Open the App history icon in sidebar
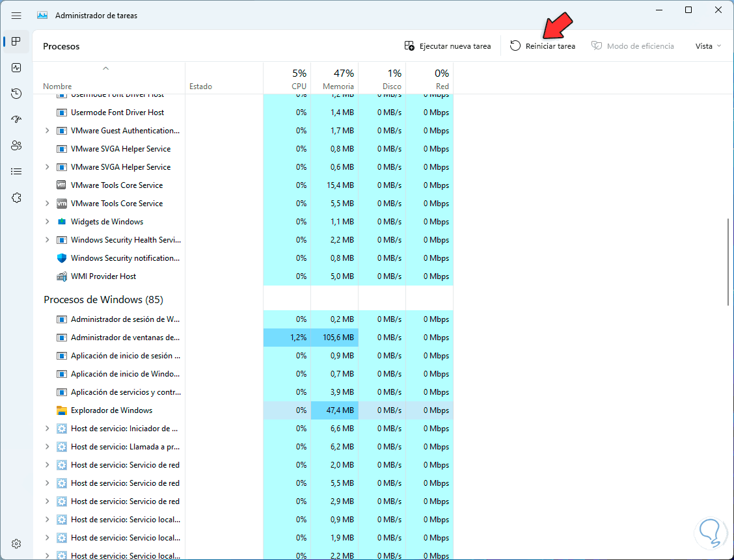Image resolution: width=734 pixels, height=560 pixels. click(x=16, y=94)
